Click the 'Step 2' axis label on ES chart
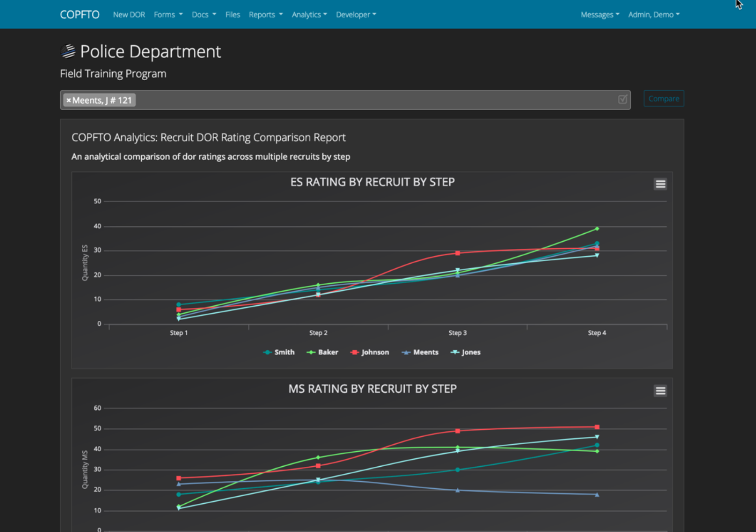The height and width of the screenshot is (532, 756). 318,333
